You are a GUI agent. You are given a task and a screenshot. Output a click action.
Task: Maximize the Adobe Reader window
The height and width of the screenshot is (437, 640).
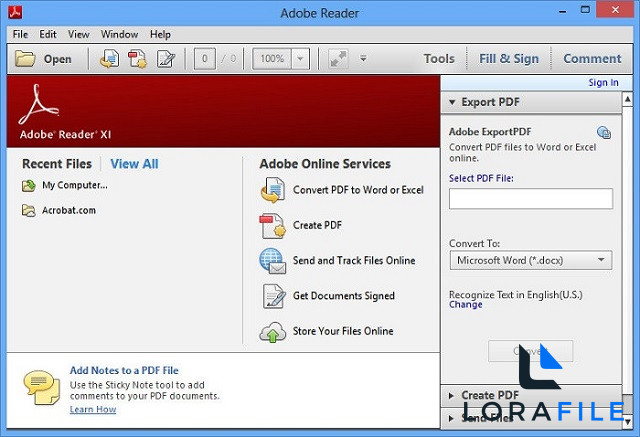(x=585, y=10)
